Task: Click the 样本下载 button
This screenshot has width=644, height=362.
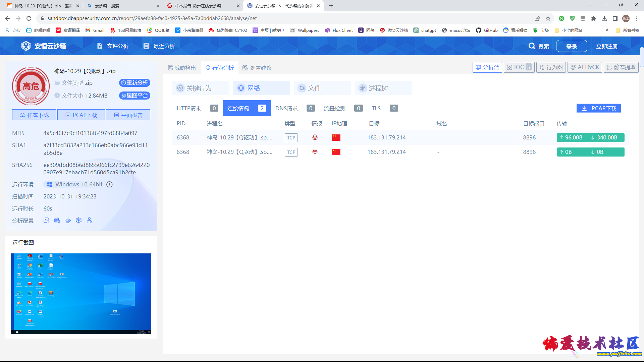Action: (x=34, y=115)
